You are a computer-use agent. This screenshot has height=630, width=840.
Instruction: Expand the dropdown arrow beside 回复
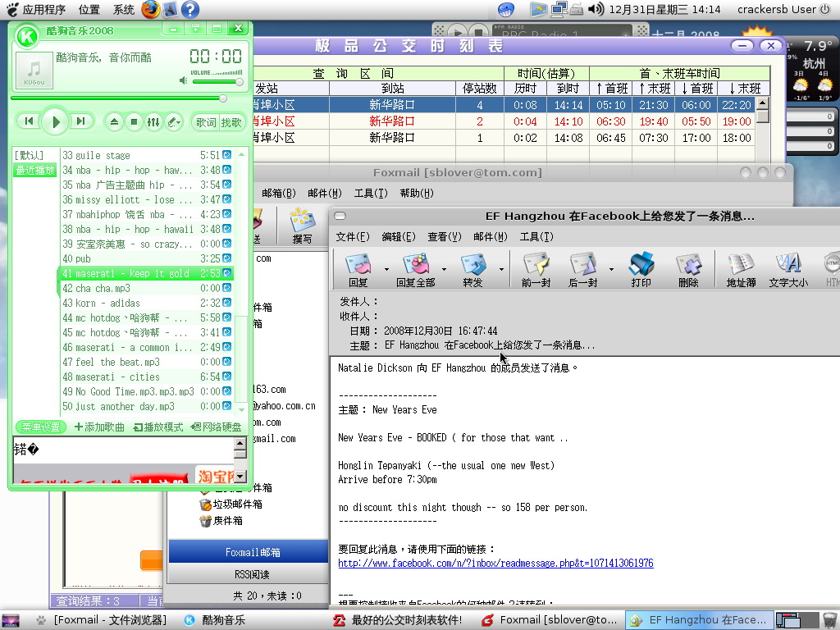pyautogui.click(x=387, y=269)
